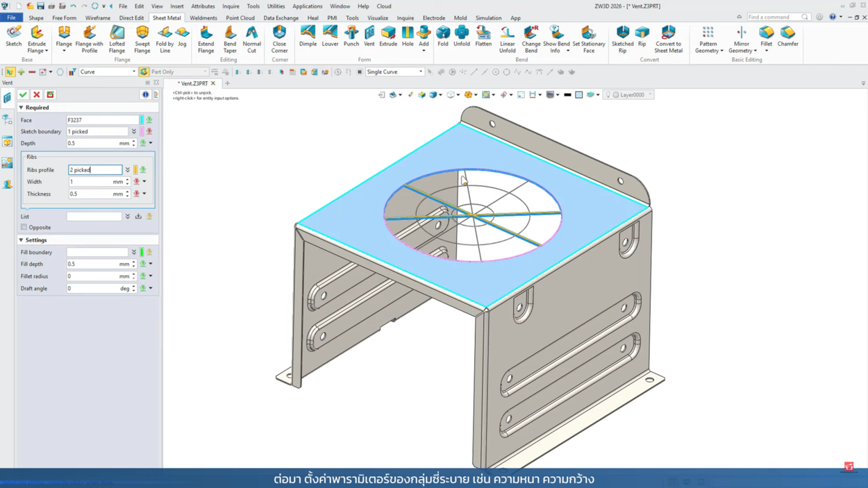Open the Inquire menu in the menu bar
The width and height of the screenshot is (868, 488).
[x=231, y=6]
